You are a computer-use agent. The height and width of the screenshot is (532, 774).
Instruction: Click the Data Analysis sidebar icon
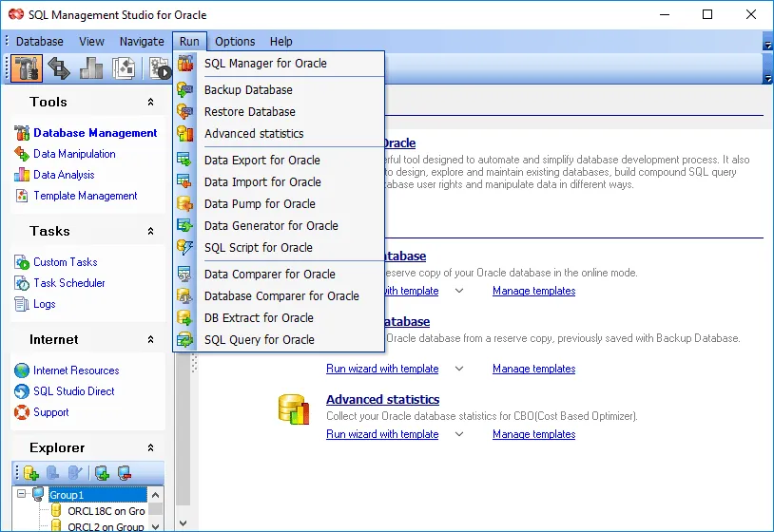[22, 175]
